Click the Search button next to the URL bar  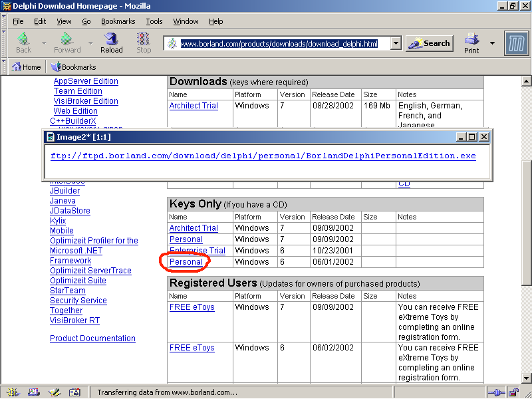[x=430, y=43]
